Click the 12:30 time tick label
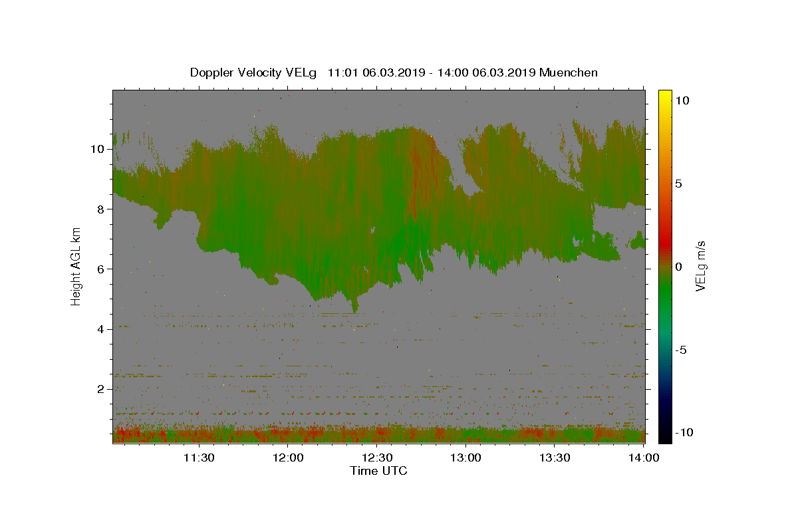The width and height of the screenshot is (798, 532). coord(378,458)
